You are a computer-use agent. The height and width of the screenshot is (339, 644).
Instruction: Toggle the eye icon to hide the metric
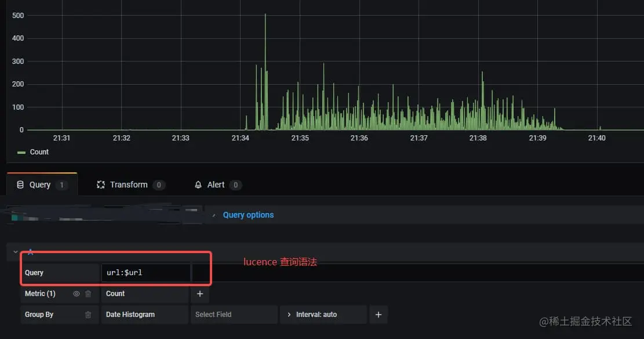click(76, 294)
